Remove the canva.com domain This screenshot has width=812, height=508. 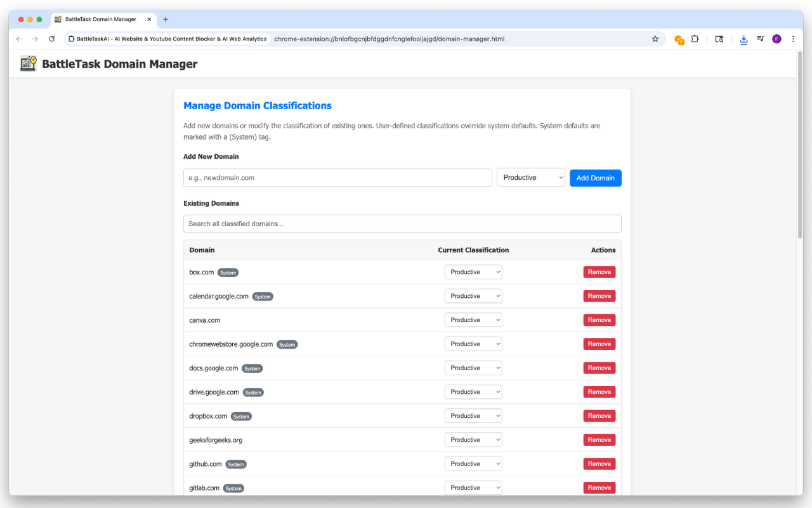pyautogui.click(x=599, y=320)
